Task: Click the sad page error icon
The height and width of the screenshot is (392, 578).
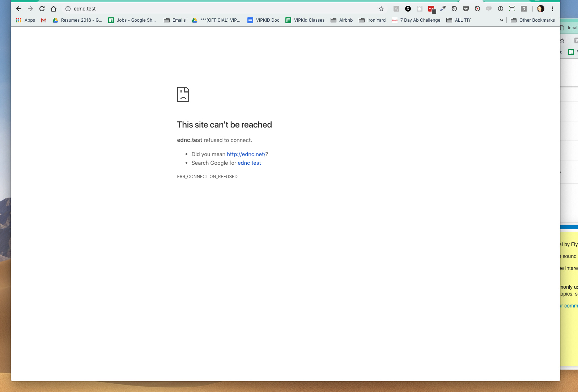Action: (183, 95)
